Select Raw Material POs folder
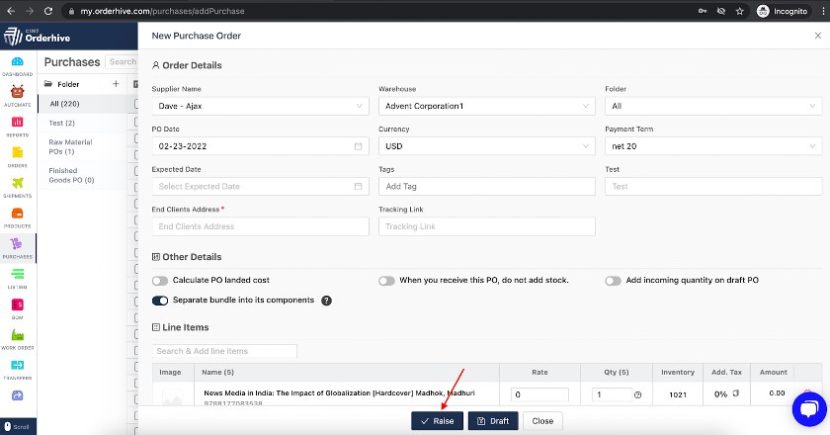 70,146
